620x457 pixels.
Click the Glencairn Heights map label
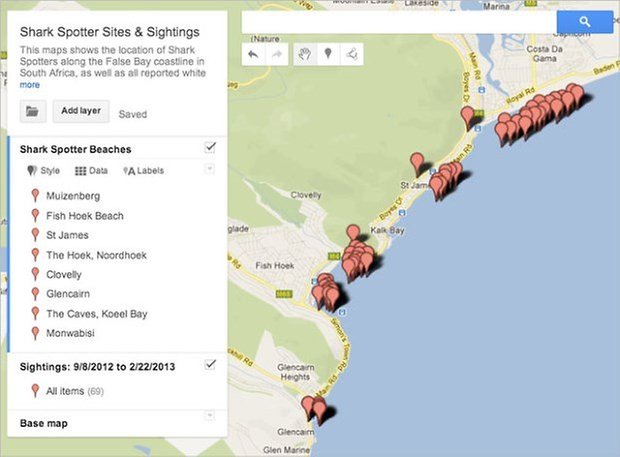pos(296,372)
